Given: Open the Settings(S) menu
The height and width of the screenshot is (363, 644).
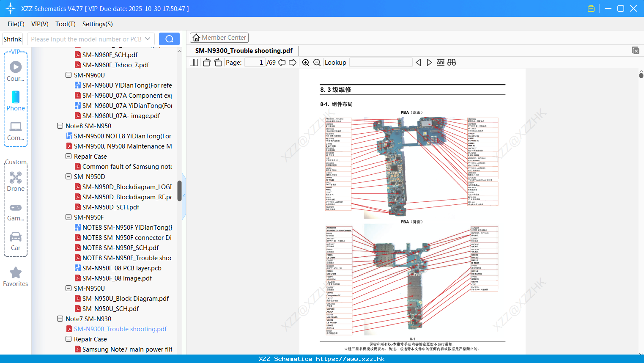Looking at the screenshot, I should pos(98,24).
